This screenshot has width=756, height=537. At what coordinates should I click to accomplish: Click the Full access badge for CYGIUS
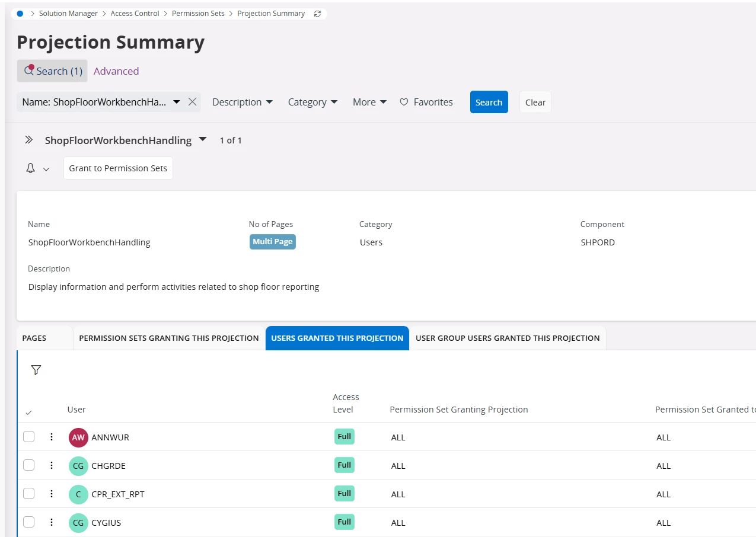click(344, 522)
